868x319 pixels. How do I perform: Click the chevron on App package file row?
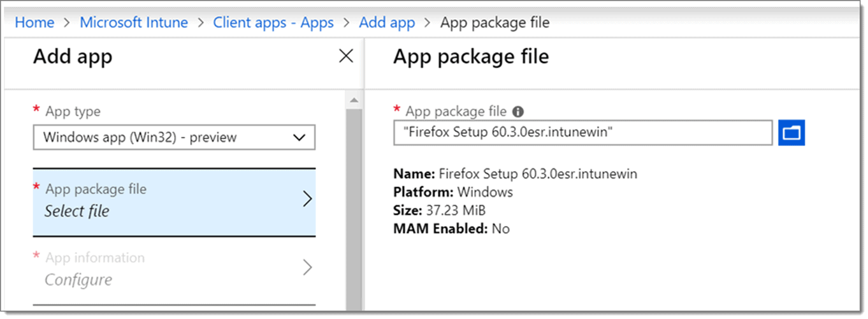tap(307, 199)
